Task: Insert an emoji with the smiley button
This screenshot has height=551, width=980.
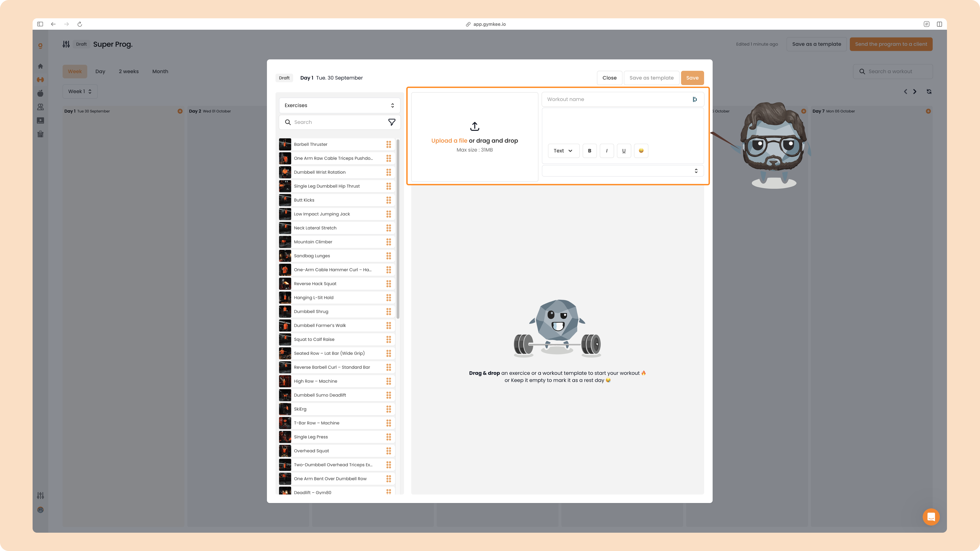Action: 641,151
